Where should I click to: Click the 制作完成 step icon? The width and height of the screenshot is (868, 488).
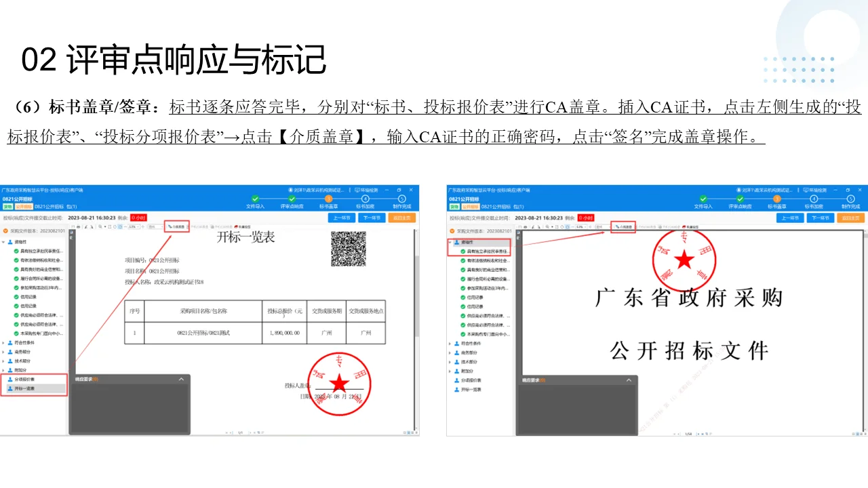tap(401, 199)
